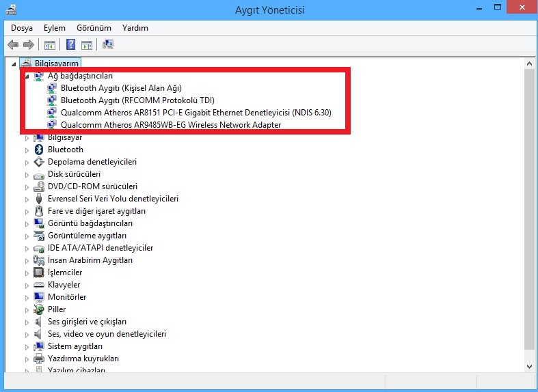Open the Yardım menu

(135, 28)
